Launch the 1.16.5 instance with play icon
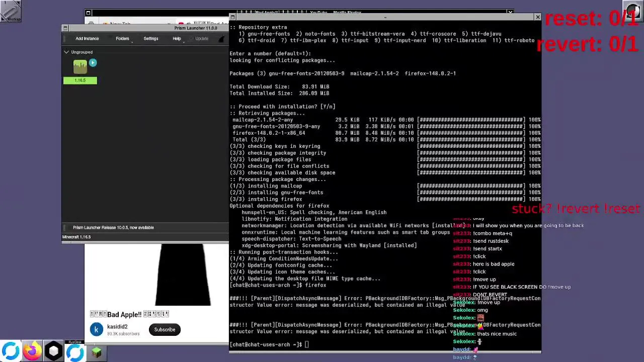 [93, 63]
